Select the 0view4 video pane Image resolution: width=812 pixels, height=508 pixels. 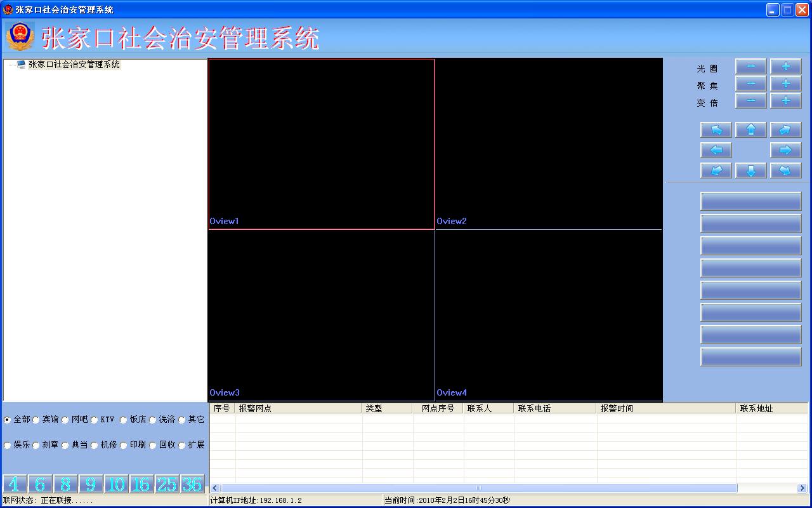pos(549,316)
